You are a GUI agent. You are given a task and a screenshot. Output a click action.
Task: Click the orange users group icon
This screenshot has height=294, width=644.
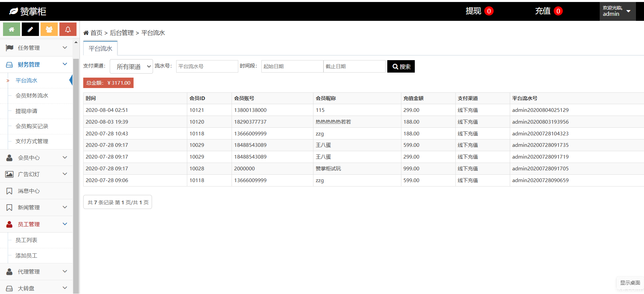coord(49,30)
